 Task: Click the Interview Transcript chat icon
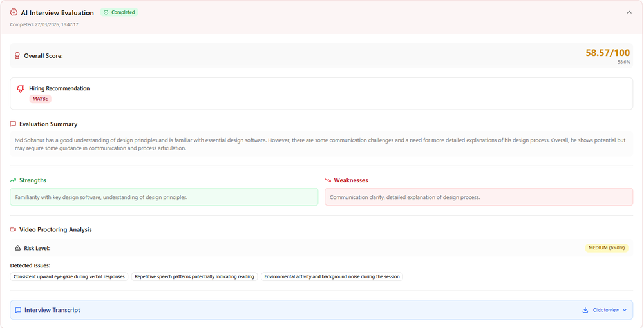click(x=18, y=310)
